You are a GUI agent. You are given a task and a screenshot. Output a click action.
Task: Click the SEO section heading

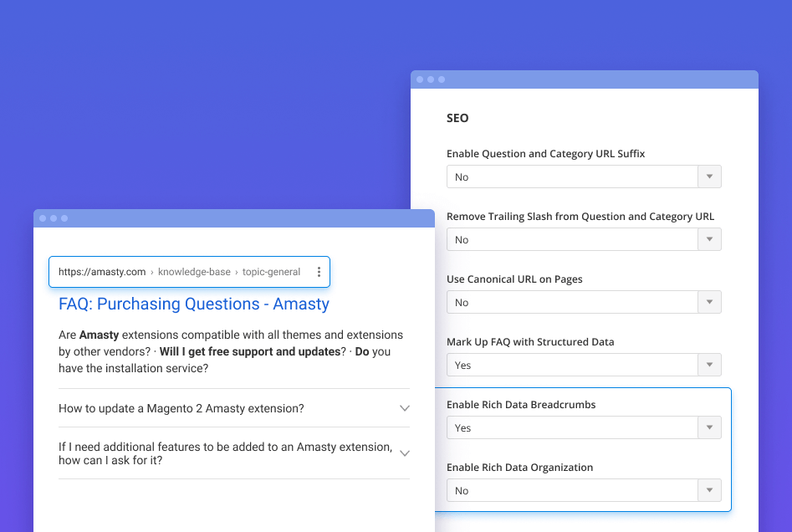point(457,118)
